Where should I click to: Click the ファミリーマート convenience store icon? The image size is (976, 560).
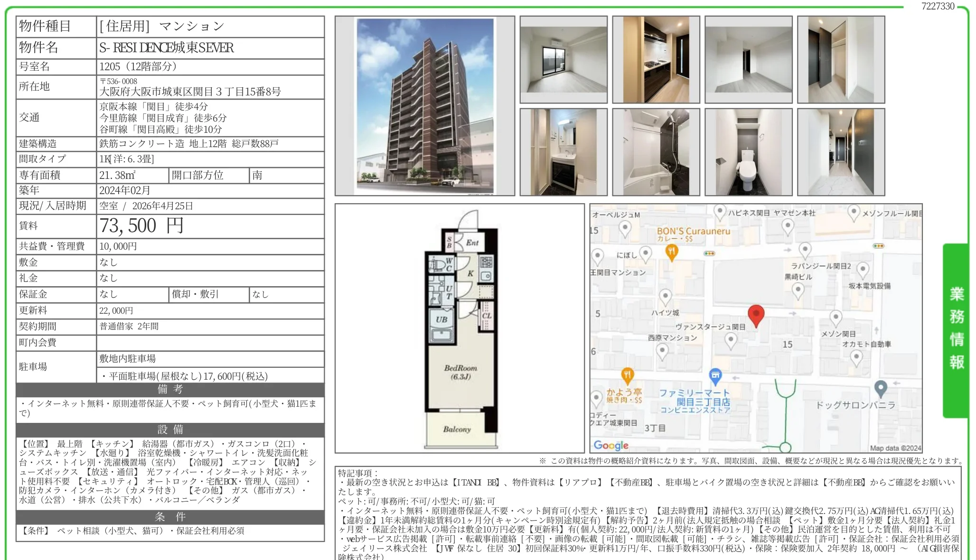click(715, 375)
